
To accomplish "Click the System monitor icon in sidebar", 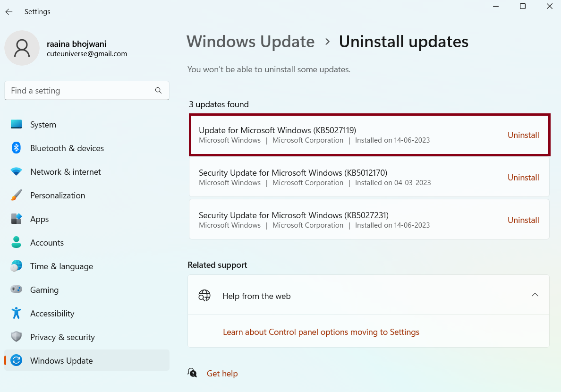I will click(x=17, y=125).
